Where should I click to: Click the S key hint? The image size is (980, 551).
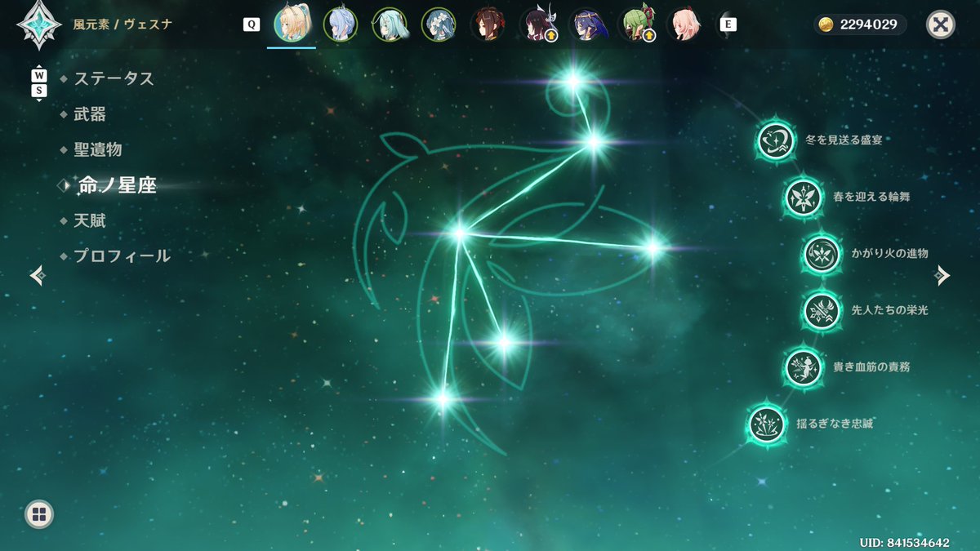[x=39, y=91]
